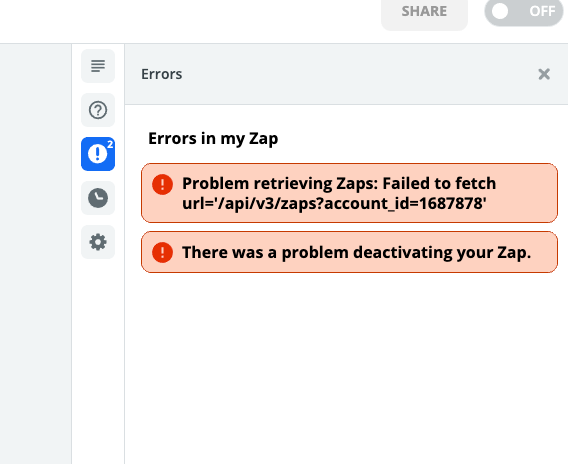Select the 'problem deactivating your Zap' error

349,252
